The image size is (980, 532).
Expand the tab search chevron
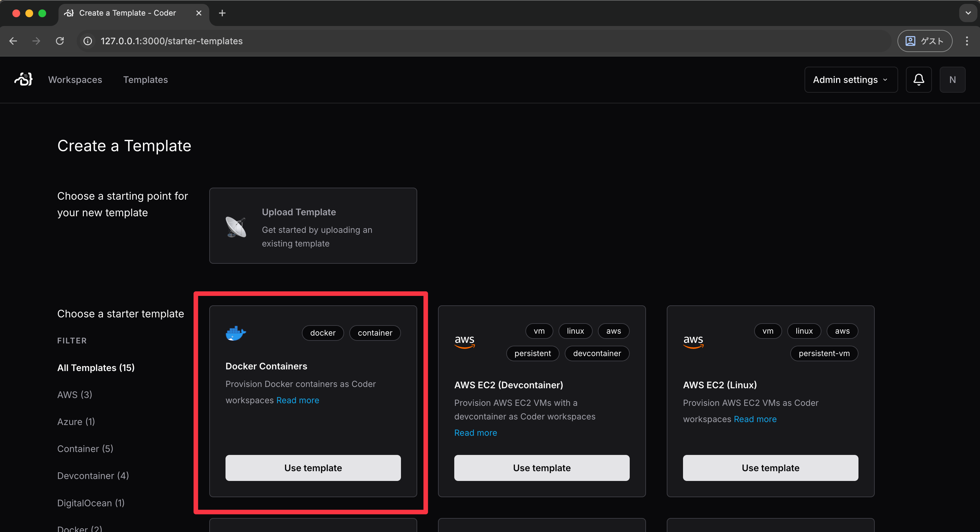(968, 13)
